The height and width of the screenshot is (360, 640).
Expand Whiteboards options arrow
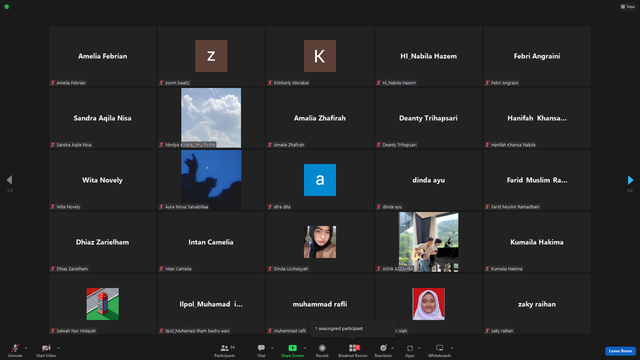452,348
